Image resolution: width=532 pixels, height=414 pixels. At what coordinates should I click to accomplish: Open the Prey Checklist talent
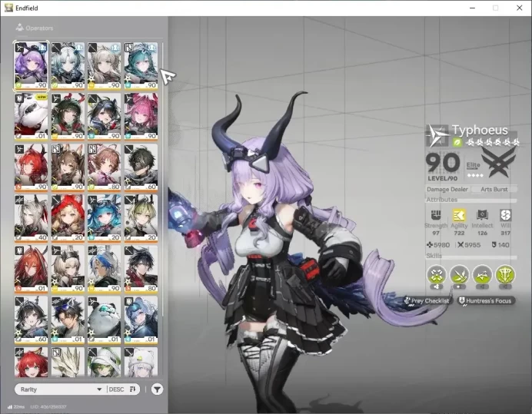point(427,301)
